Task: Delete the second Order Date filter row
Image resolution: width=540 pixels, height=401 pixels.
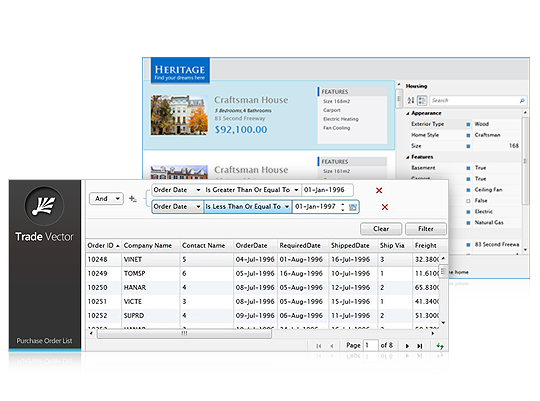Action: (385, 207)
